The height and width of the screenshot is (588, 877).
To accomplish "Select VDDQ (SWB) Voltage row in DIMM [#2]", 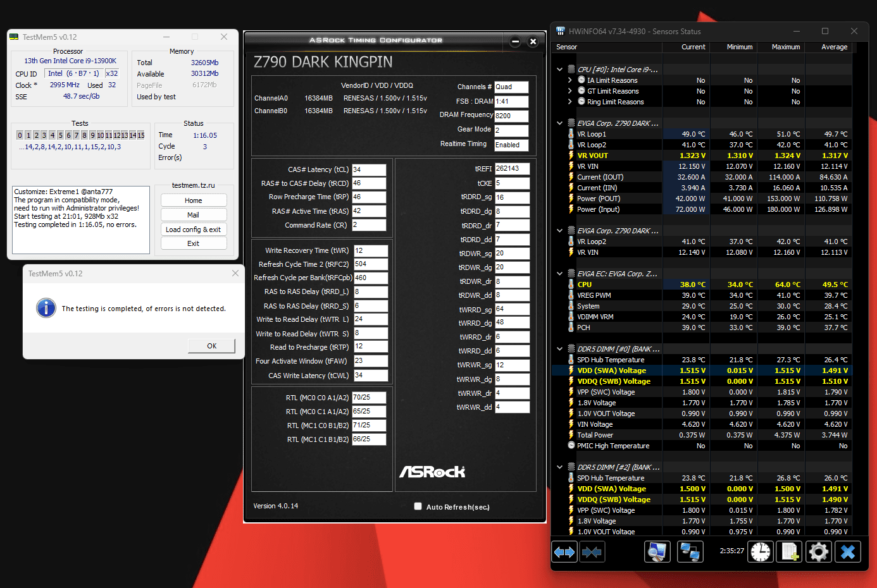I will [x=702, y=499].
